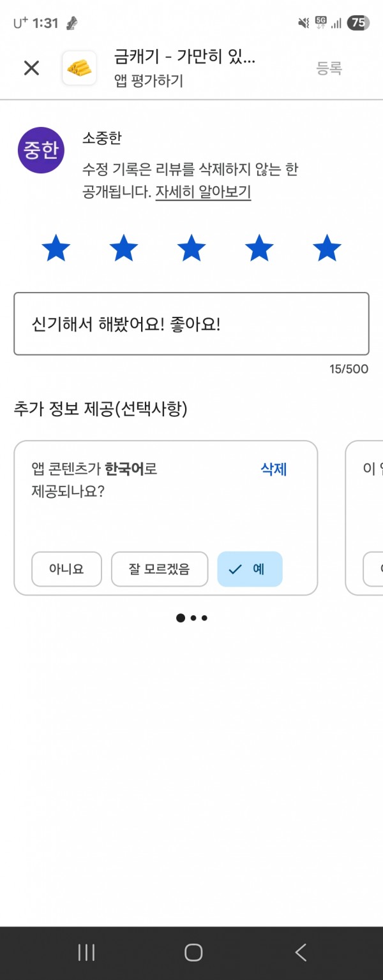Toggle the checked 예 answer
This screenshot has height=980, width=383.
click(250, 569)
